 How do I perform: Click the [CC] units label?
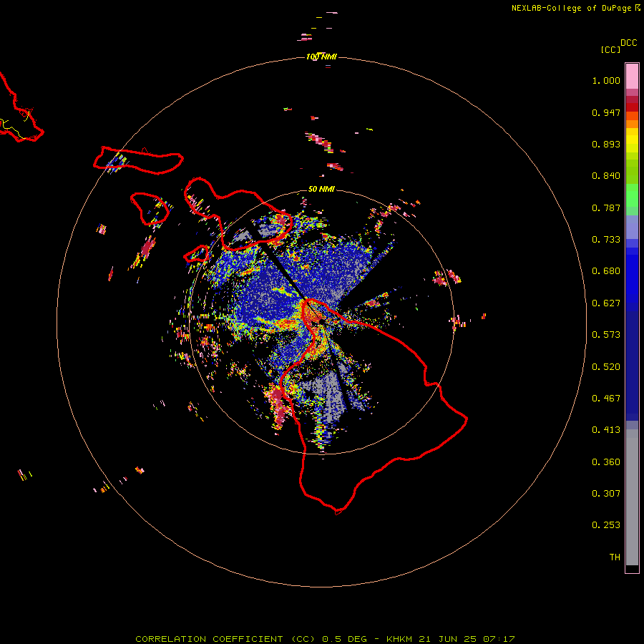[x=610, y=49]
